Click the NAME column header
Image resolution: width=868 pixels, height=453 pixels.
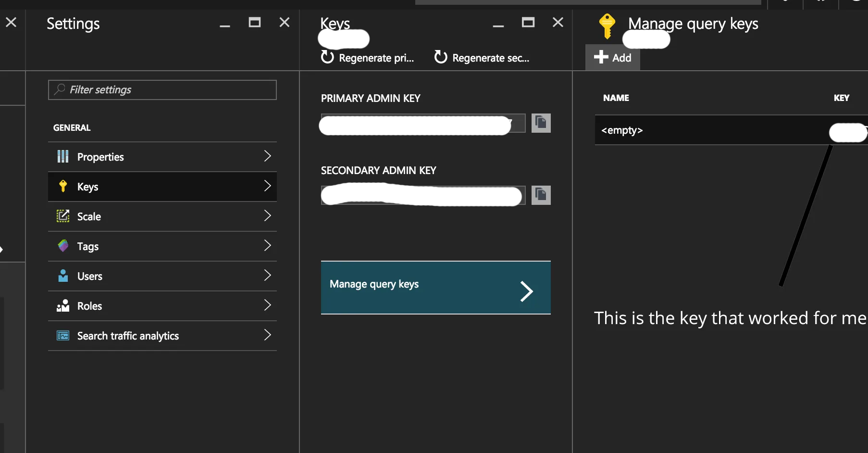(616, 98)
